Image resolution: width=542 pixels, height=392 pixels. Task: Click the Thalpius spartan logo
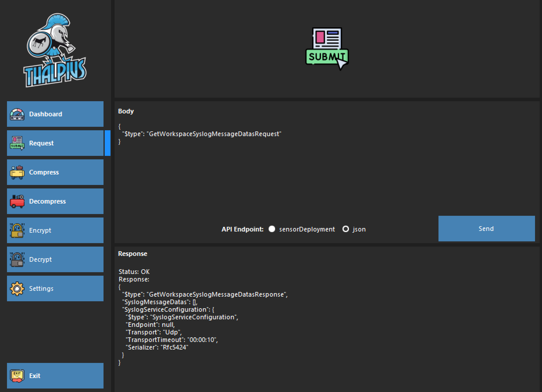coord(55,50)
